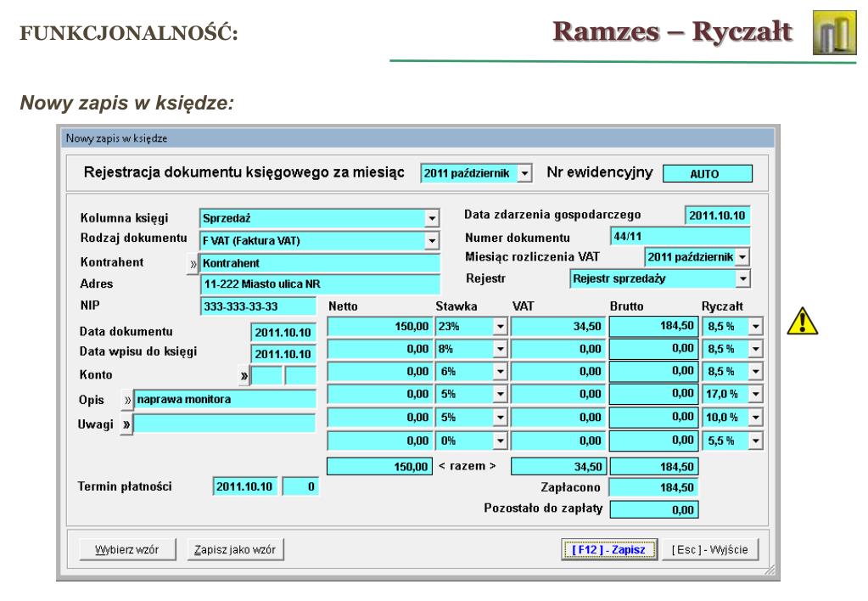Image resolution: width=868 pixels, height=601 pixels.
Task: Save with the [F12] - Zapisz button
Action: click(x=609, y=549)
